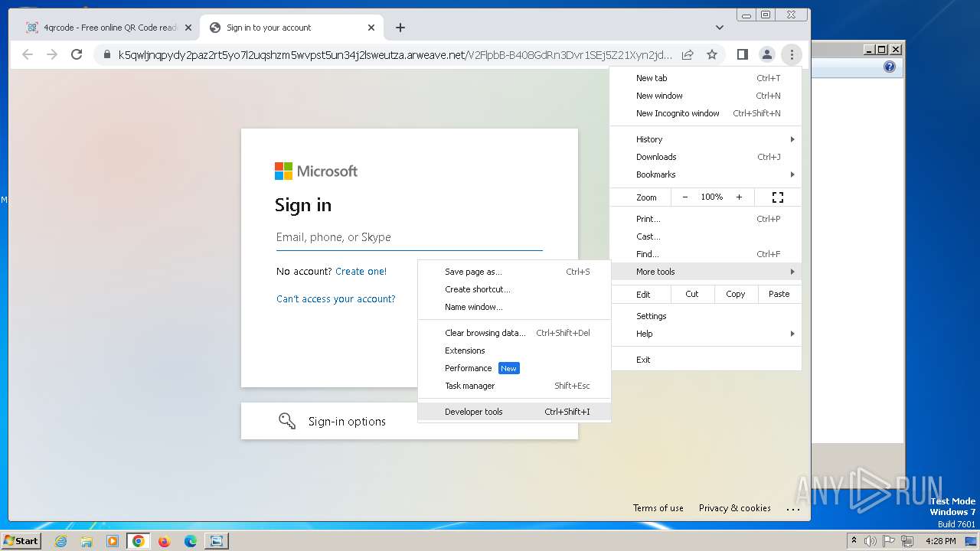
Task: Open the side panel icon
Action: [742, 54]
